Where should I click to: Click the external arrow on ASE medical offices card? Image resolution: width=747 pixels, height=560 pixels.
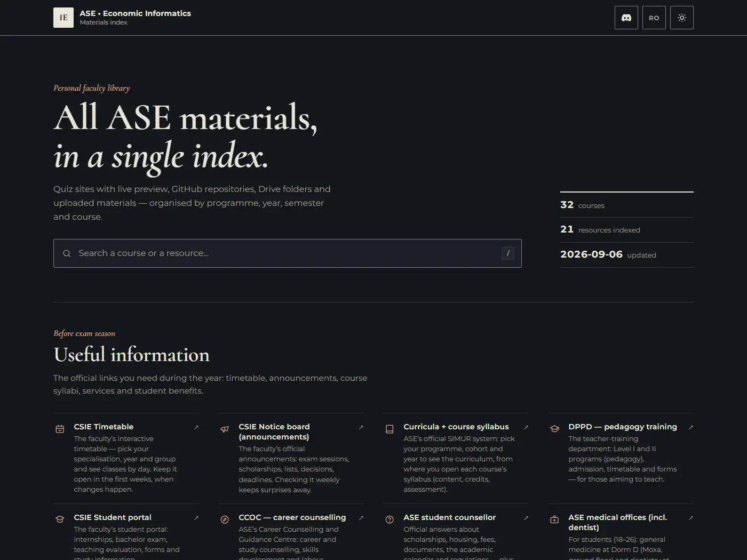[x=691, y=518]
